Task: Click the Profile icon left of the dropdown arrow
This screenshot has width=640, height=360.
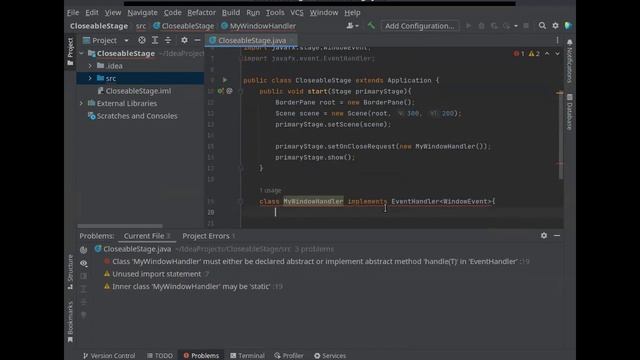Action: [x=507, y=26]
